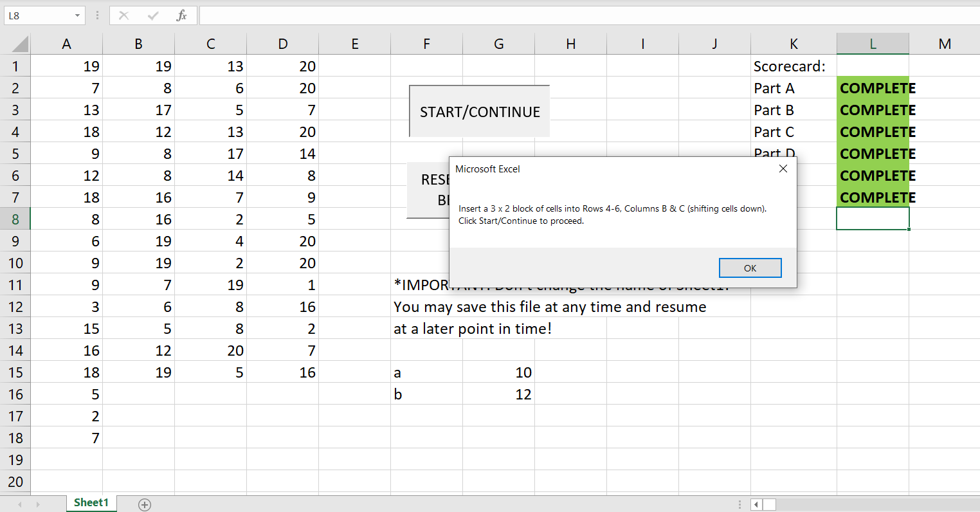Click the START/CONTINUE button
This screenshot has width=980, height=512.
478,111
